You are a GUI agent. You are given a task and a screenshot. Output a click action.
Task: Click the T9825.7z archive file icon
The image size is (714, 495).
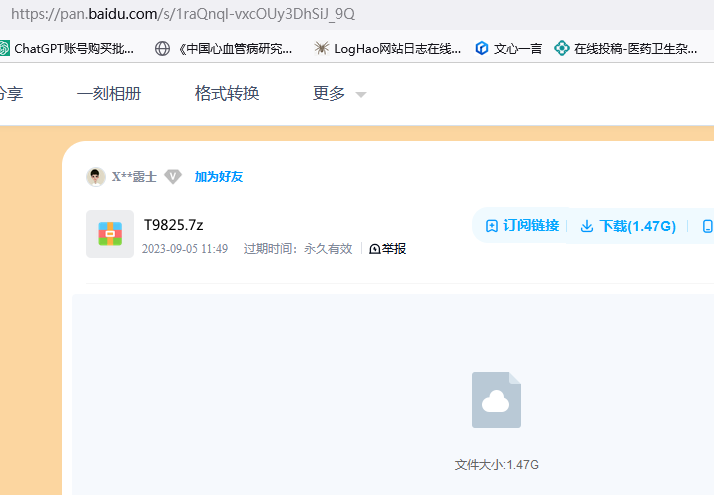[110, 234]
